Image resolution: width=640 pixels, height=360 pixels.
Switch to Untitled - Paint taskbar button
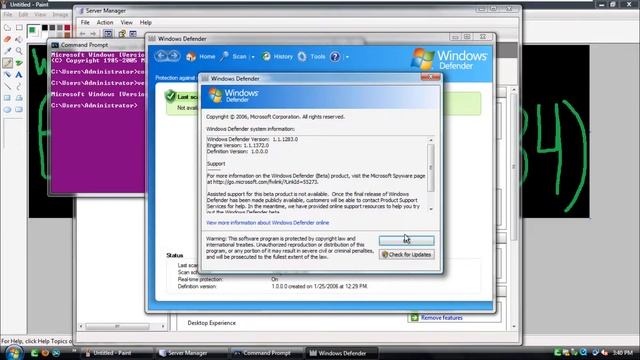(x=116, y=353)
